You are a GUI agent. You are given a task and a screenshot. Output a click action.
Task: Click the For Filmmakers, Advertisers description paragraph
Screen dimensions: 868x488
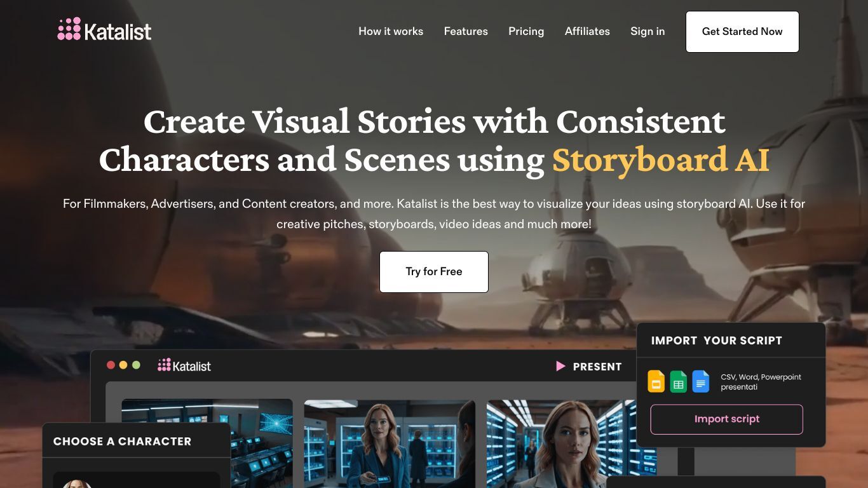pos(434,214)
